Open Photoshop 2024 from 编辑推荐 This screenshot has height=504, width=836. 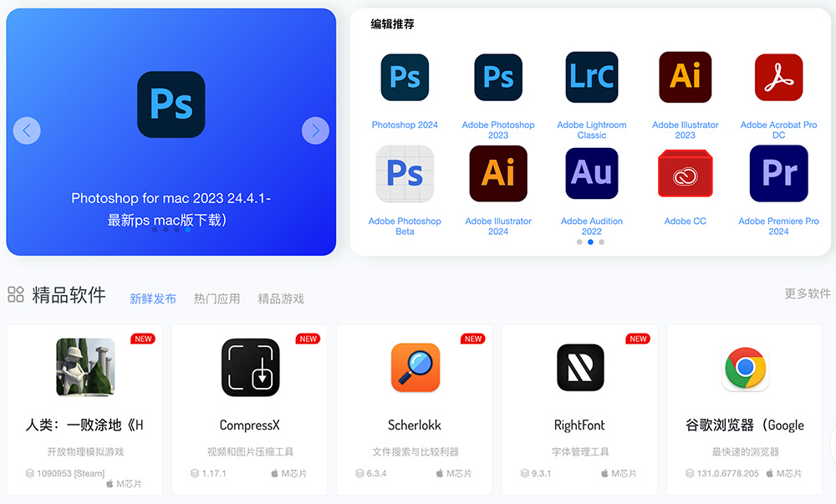pos(405,77)
